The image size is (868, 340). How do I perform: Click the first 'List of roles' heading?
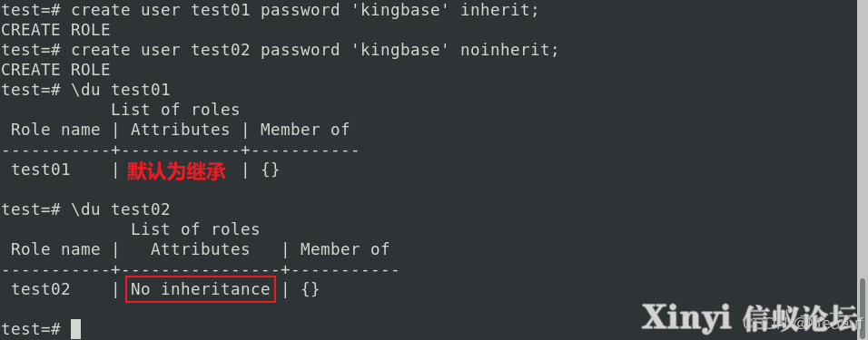(x=175, y=110)
